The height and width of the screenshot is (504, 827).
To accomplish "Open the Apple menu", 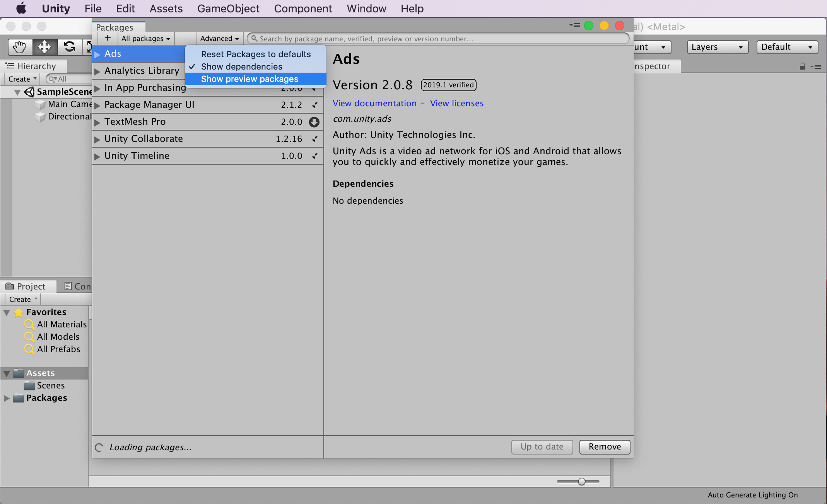I will click(x=21, y=8).
